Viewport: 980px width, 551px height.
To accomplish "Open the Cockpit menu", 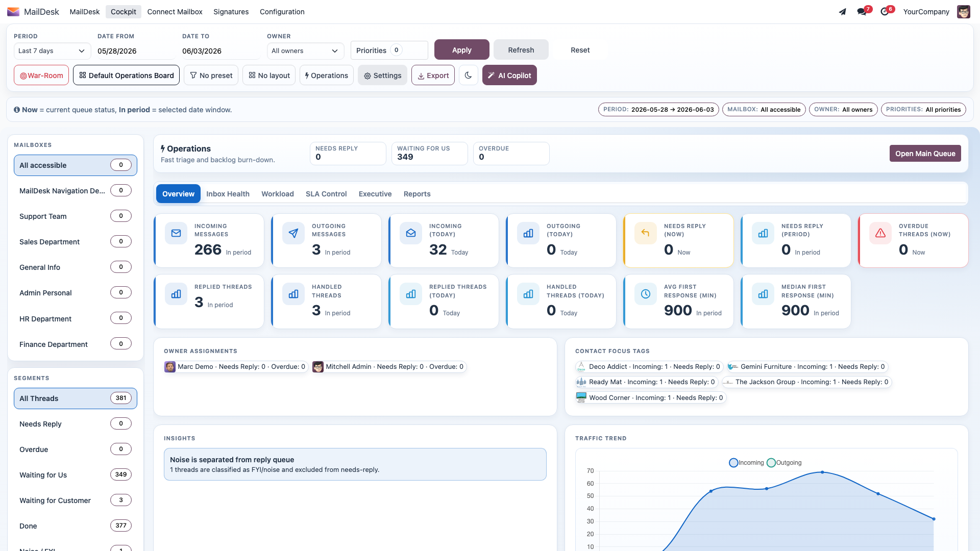I will [x=124, y=12].
